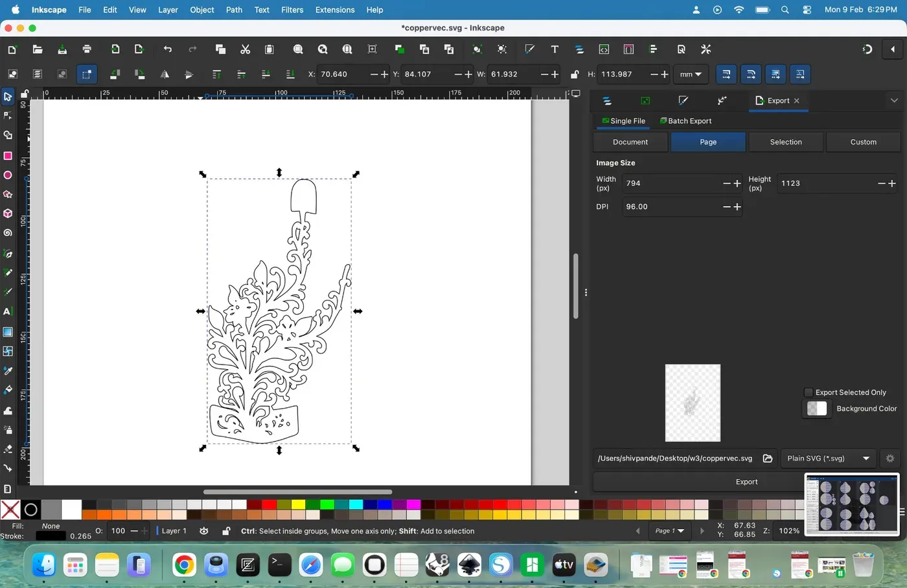This screenshot has width=907, height=588.
Task: Open export format settings gear
Action: coord(890,458)
